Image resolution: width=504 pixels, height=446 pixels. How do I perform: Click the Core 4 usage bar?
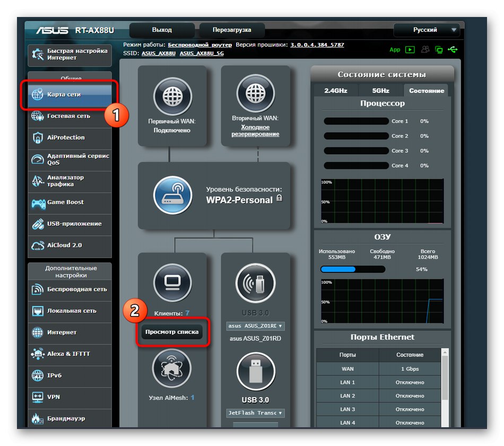[356, 166]
